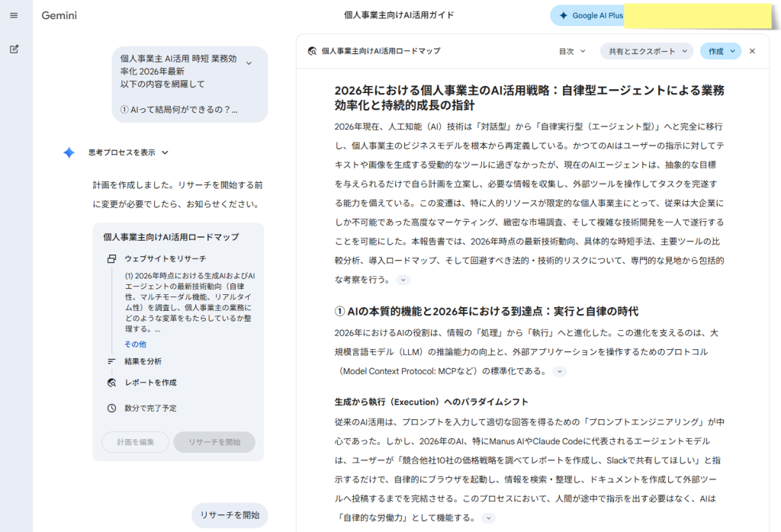Show more research steps via その他
Image resolution: width=781 pixels, height=532 pixels.
pyautogui.click(x=136, y=344)
